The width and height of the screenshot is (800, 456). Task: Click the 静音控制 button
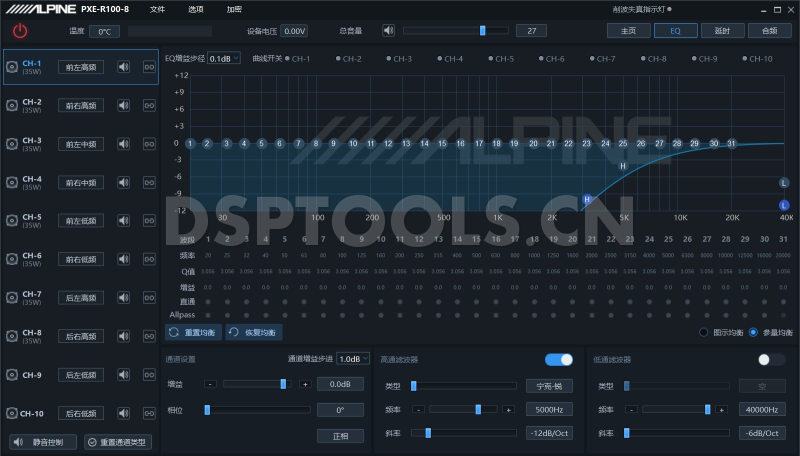tap(43, 442)
